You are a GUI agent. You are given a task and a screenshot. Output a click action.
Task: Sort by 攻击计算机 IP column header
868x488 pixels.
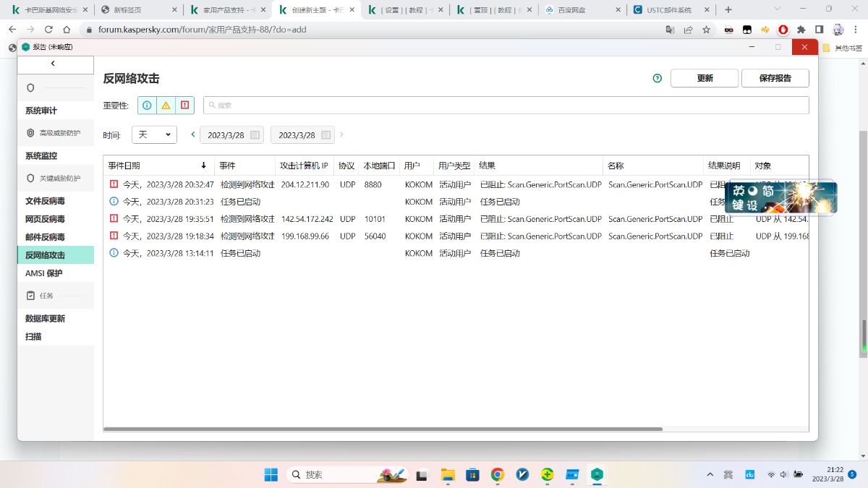(304, 166)
